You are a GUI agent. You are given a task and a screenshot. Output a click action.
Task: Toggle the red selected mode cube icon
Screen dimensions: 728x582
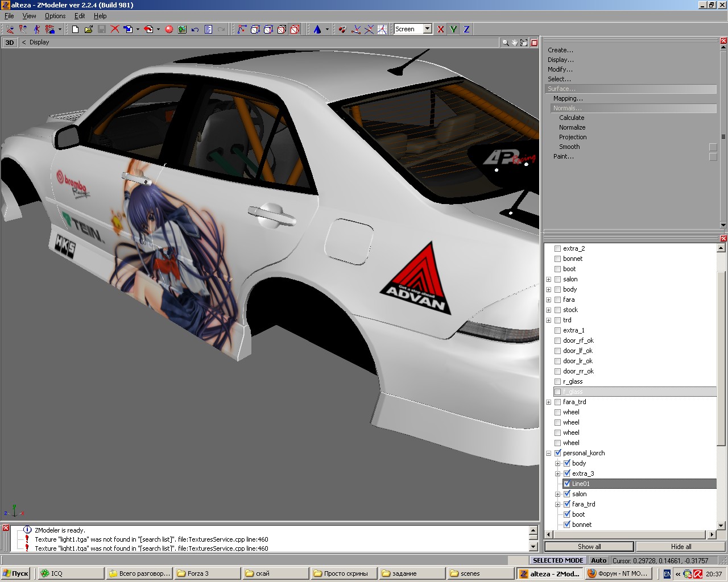coord(295,29)
